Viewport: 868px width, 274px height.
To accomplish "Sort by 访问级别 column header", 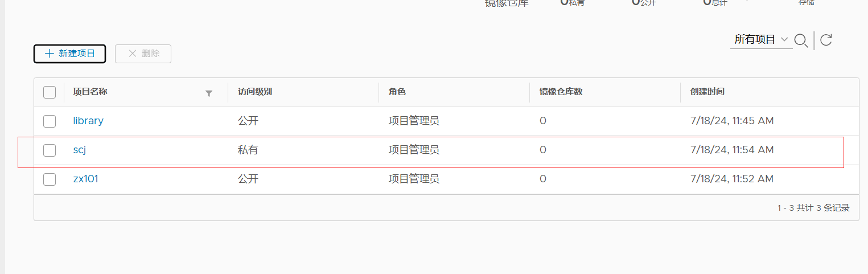I will pyautogui.click(x=254, y=92).
